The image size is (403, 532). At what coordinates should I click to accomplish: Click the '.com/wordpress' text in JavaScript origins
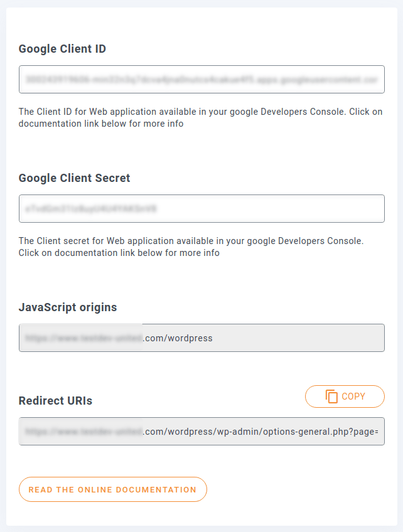[x=179, y=338]
